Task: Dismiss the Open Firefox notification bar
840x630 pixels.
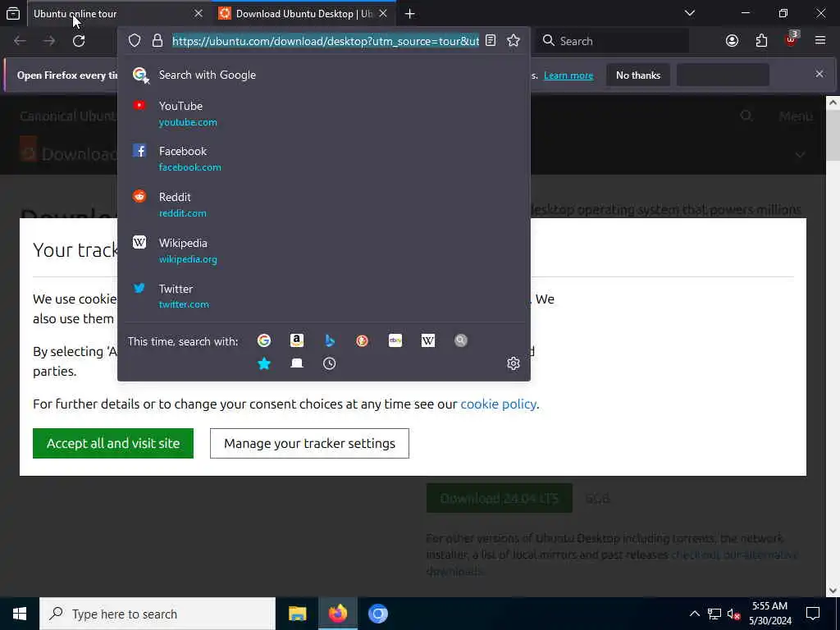Action: (x=819, y=74)
